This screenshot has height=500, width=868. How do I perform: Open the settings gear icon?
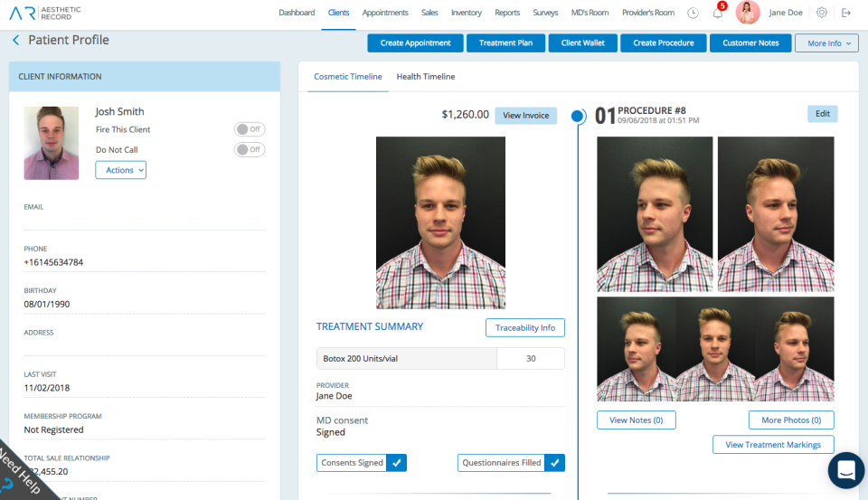tap(822, 13)
